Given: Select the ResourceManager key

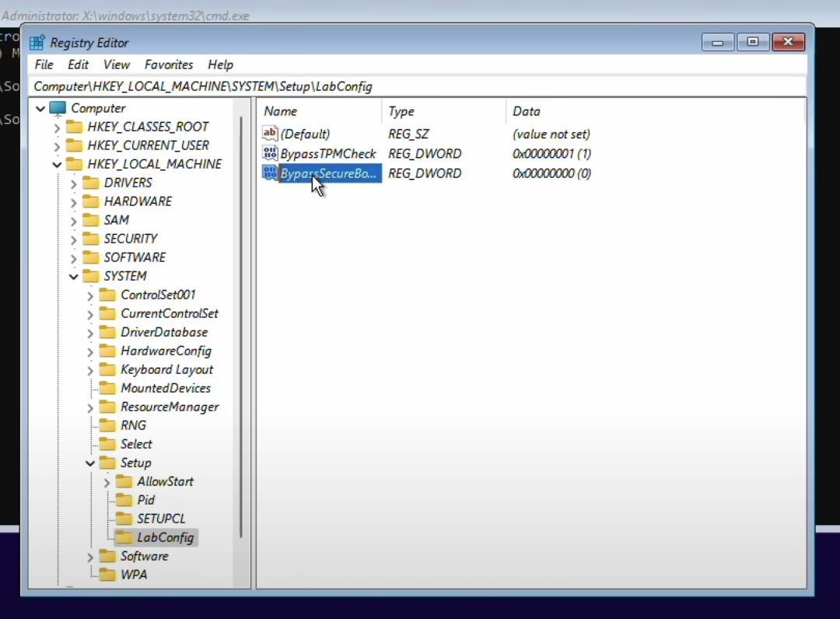Looking at the screenshot, I should click(170, 407).
